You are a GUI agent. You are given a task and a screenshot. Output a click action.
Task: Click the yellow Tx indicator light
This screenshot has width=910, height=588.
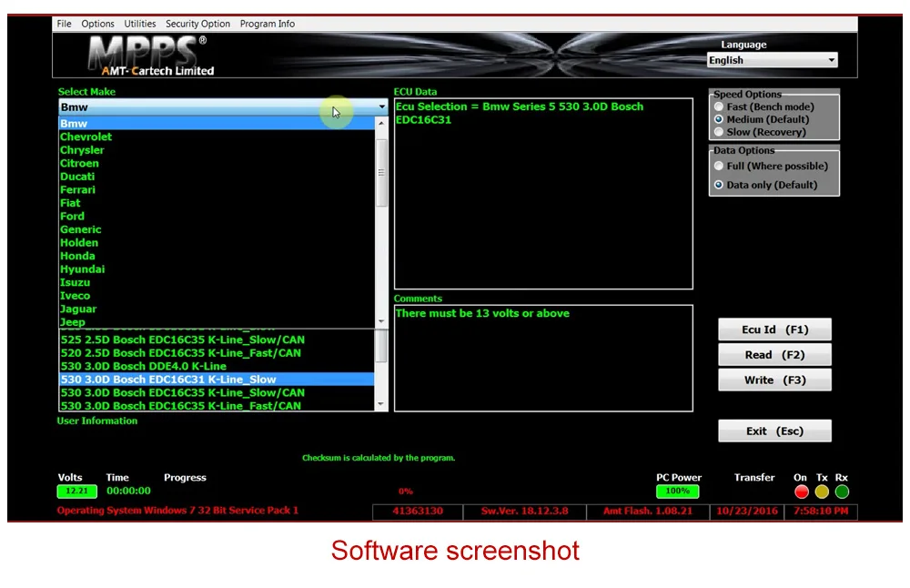coord(822,492)
